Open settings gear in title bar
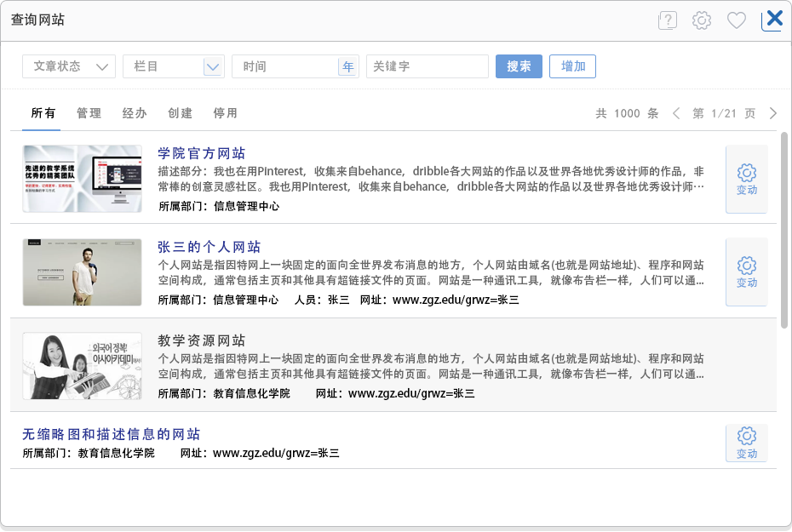792x532 pixels. (x=702, y=20)
